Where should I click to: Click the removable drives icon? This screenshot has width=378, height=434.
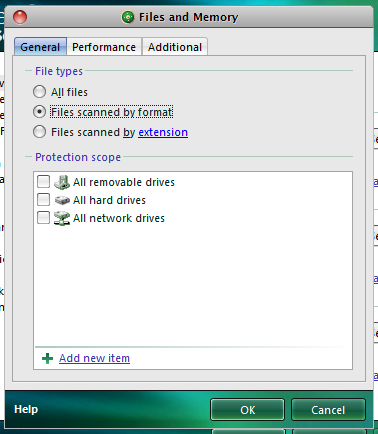click(x=62, y=182)
